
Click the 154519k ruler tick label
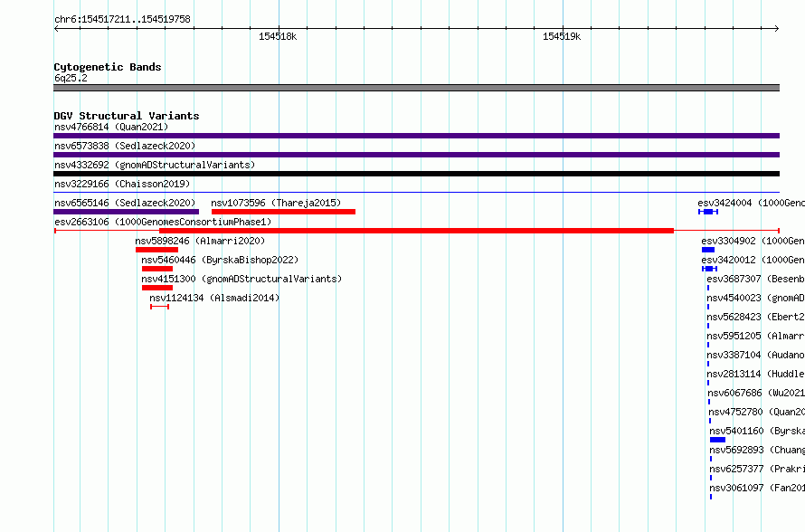pyautogui.click(x=562, y=36)
